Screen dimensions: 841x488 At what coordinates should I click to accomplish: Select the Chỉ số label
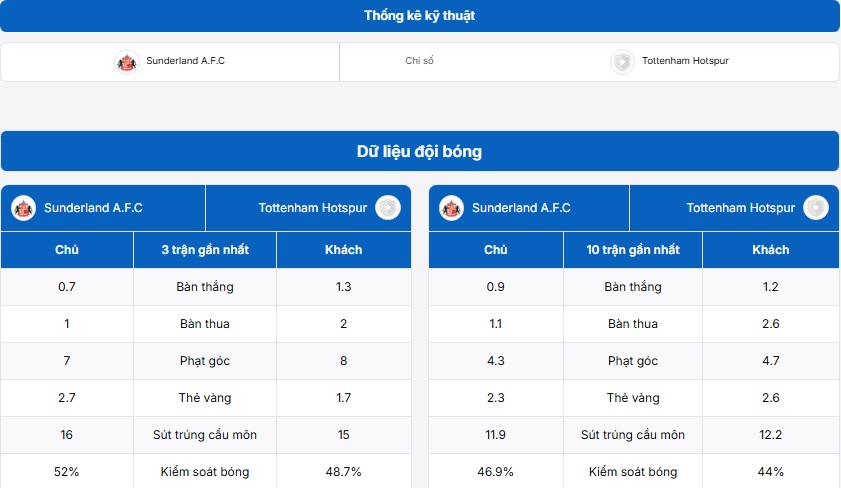click(419, 61)
